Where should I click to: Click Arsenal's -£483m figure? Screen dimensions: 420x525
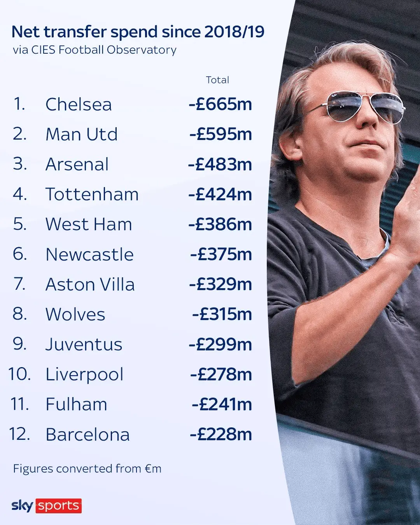pyautogui.click(x=220, y=164)
